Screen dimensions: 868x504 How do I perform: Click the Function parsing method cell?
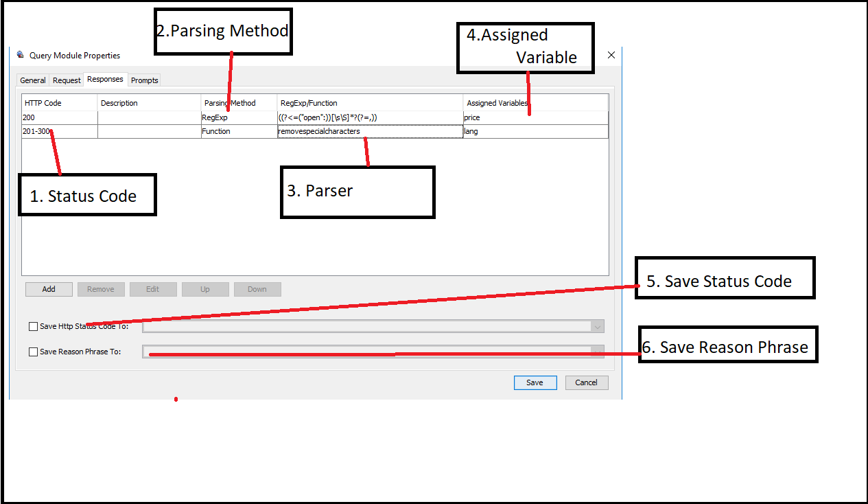pos(239,131)
